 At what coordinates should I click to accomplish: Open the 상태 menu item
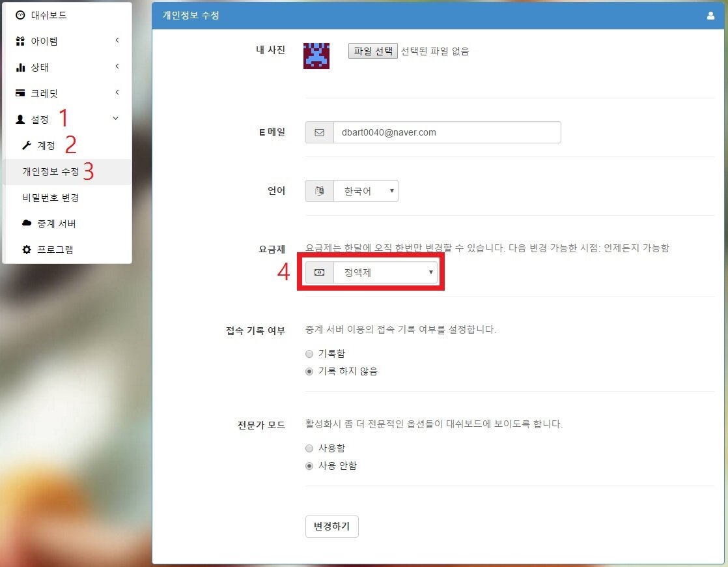(67, 67)
